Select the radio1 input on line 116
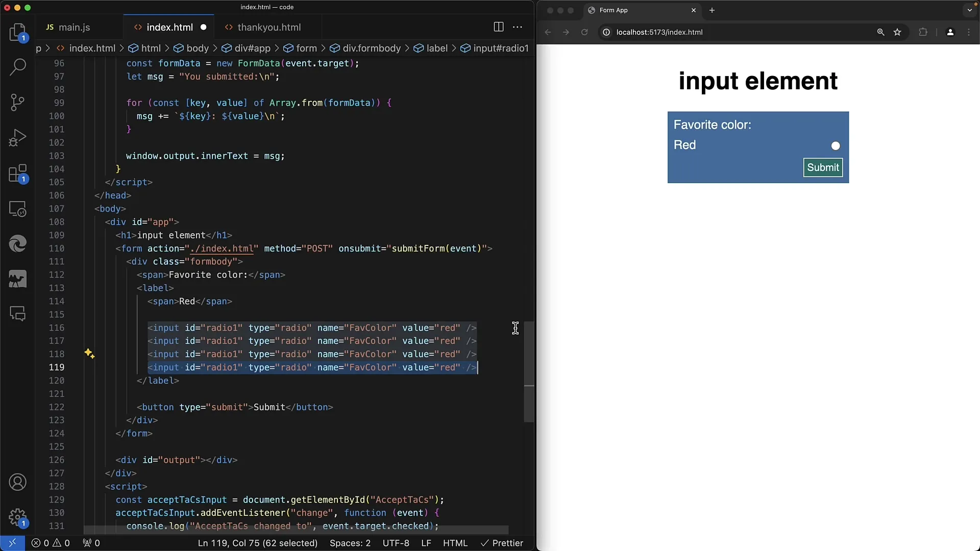The width and height of the screenshot is (980, 551). (312, 328)
